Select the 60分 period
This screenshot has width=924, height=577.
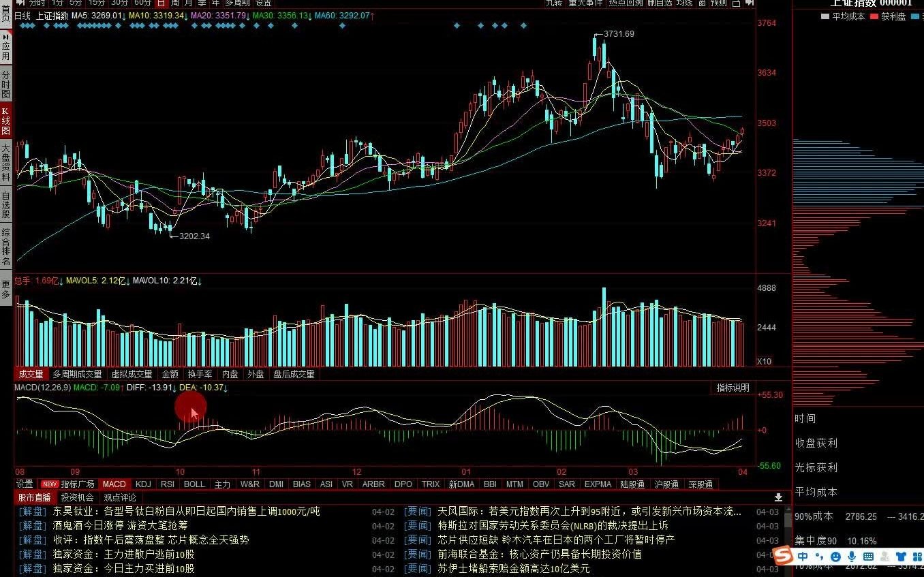coord(143,3)
